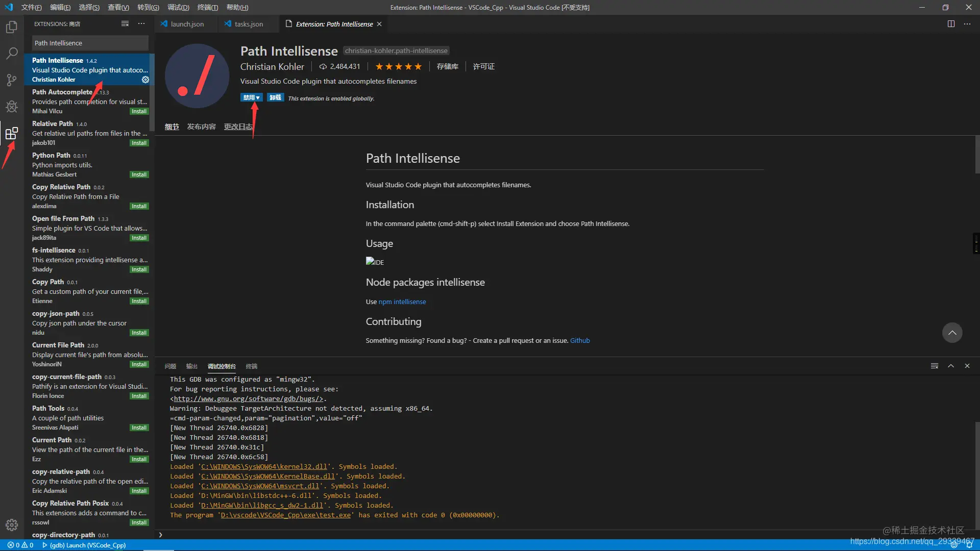Viewport: 980px width, 551px height.
Task: Open the 选择(S) menu
Action: coord(89,7)
